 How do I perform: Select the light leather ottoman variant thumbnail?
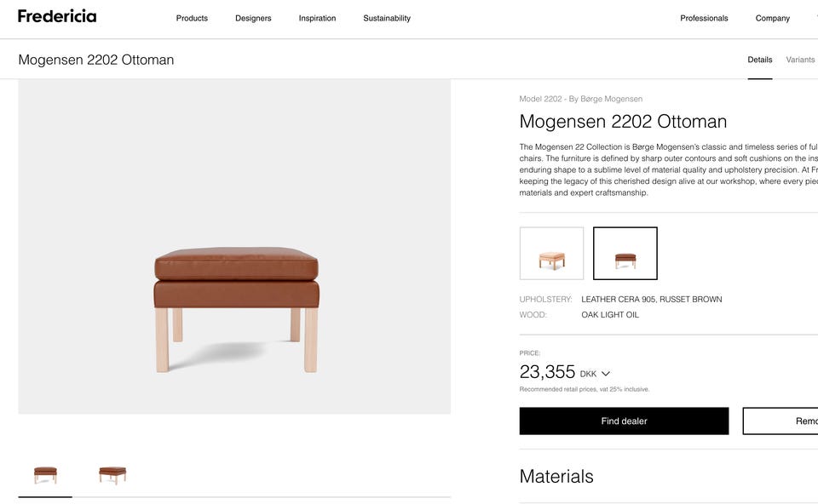click(551, 254)
